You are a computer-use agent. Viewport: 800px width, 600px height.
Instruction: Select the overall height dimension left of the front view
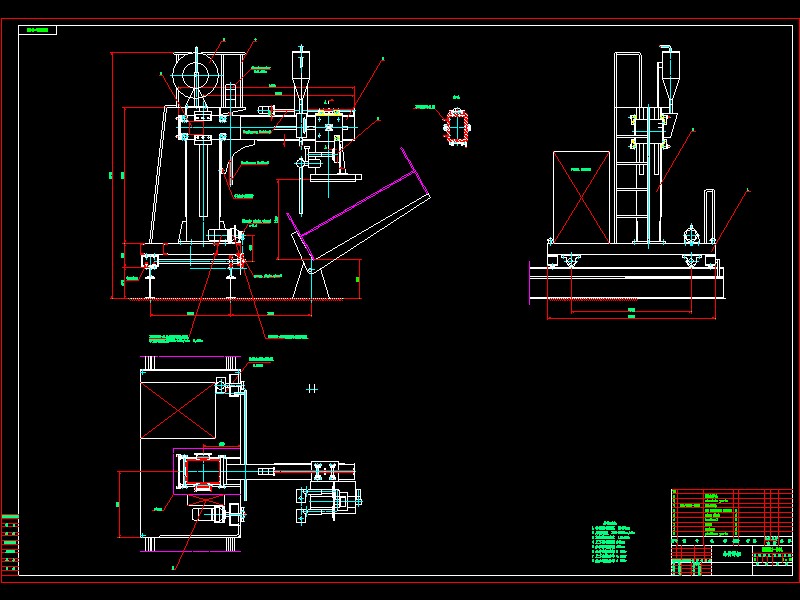112,175
